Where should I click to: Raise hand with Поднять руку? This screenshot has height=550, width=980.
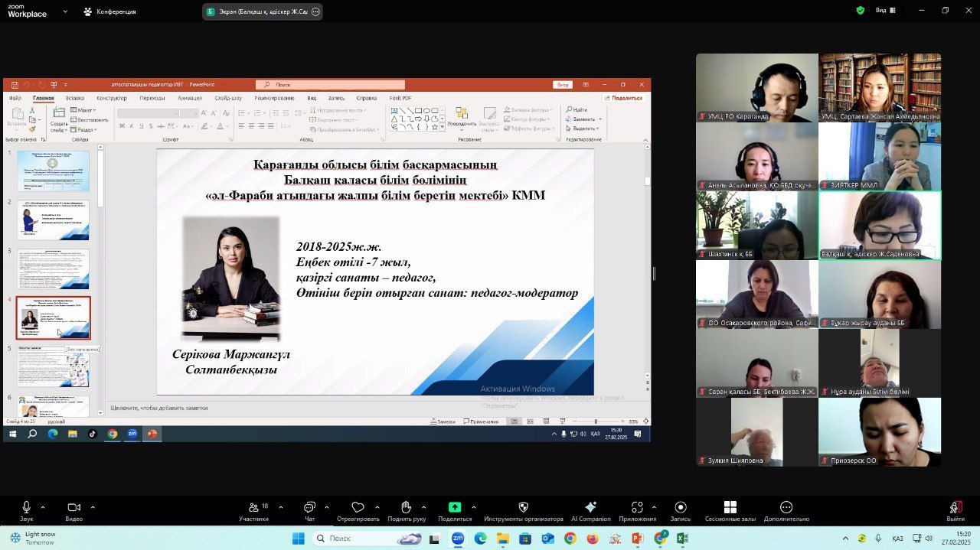tap(406, 507)
